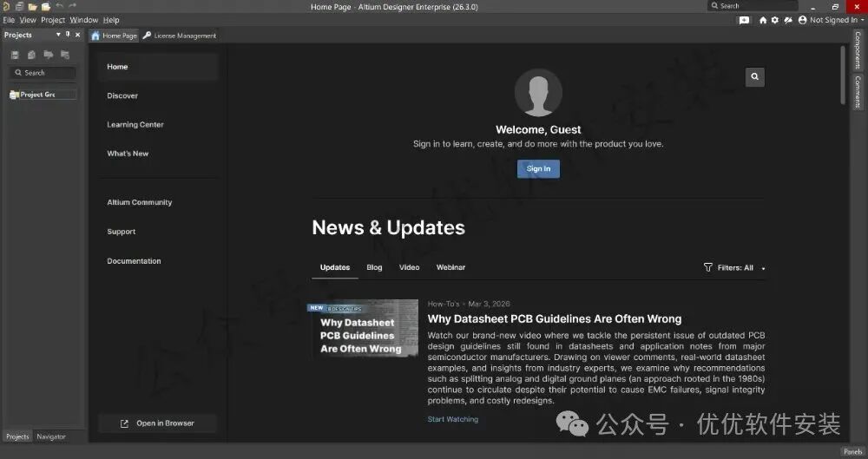Select the Project Group tree item
Screen dimensions: 868x459
coord(43,95)
